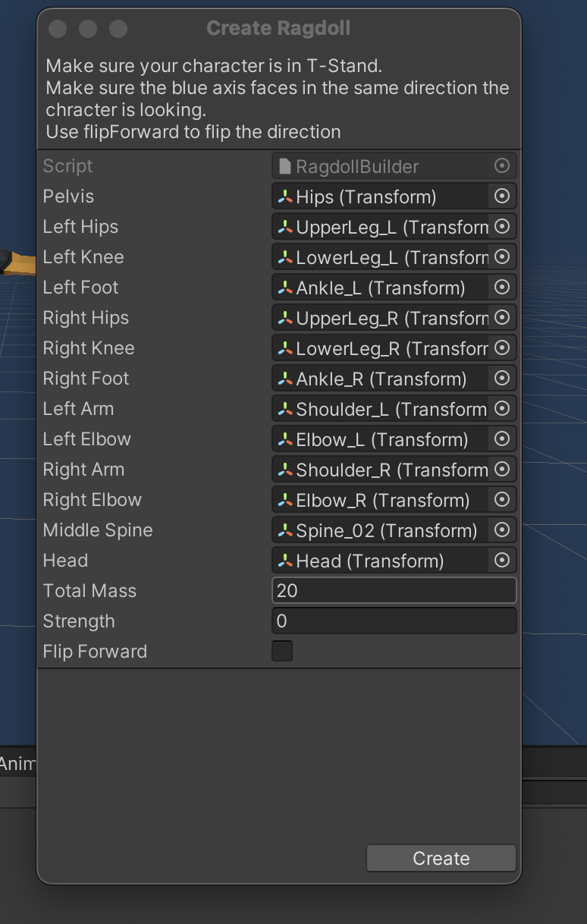Click the Create Ragdoll title bar
Image resolution: width=587 pixels, height=924 pixels.
[278, 28]
